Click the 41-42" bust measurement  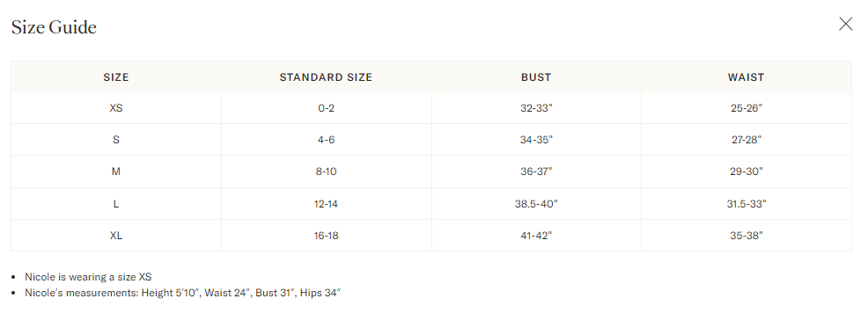536,236
